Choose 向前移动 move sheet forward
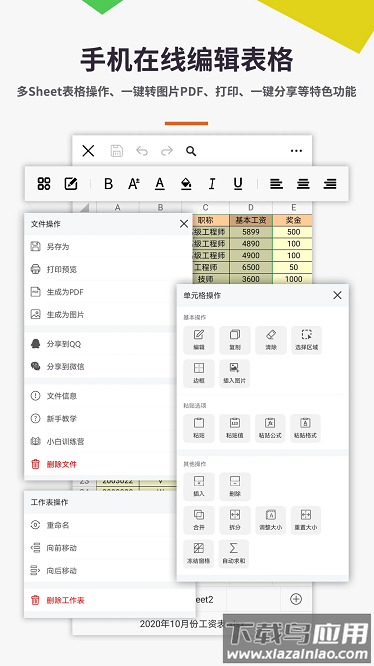The height and width of the screenshot is (666, 374). pos(100,548)
